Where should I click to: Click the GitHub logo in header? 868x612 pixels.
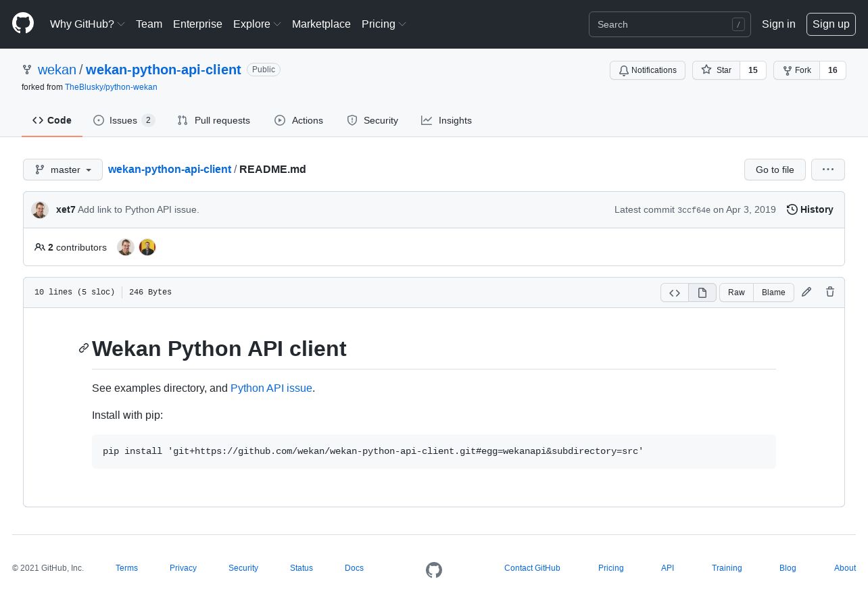pyautogui.click(x=23, y=24)
